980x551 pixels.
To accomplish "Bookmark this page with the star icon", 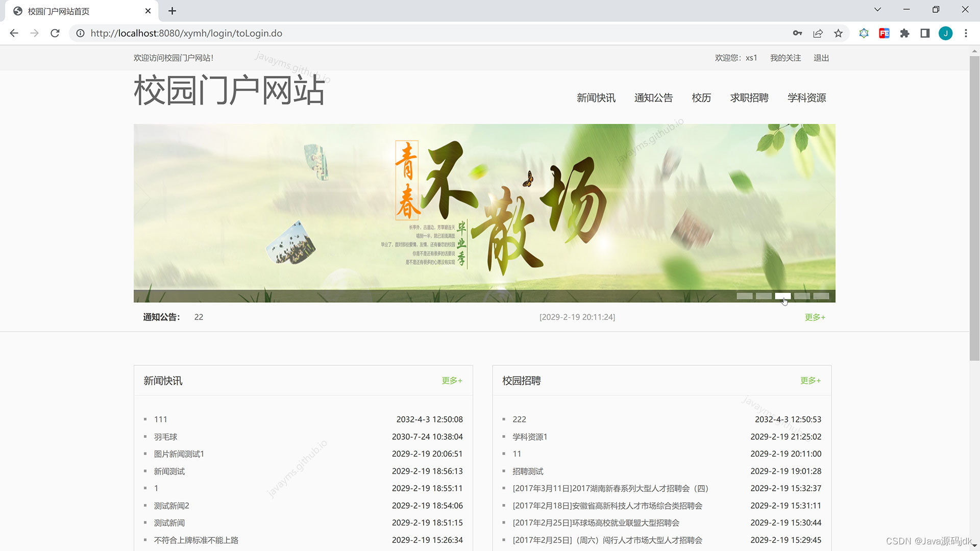I will (x=838, y=33).
